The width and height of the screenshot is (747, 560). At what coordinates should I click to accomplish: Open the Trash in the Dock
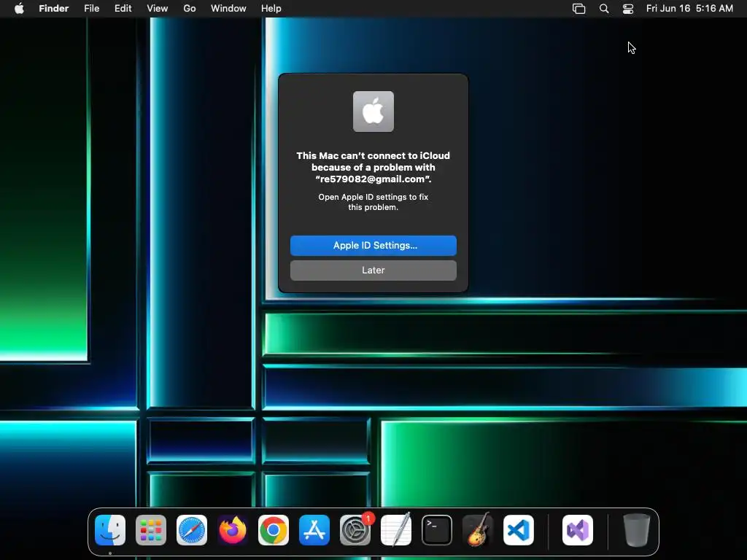click(x=636, y=530)
